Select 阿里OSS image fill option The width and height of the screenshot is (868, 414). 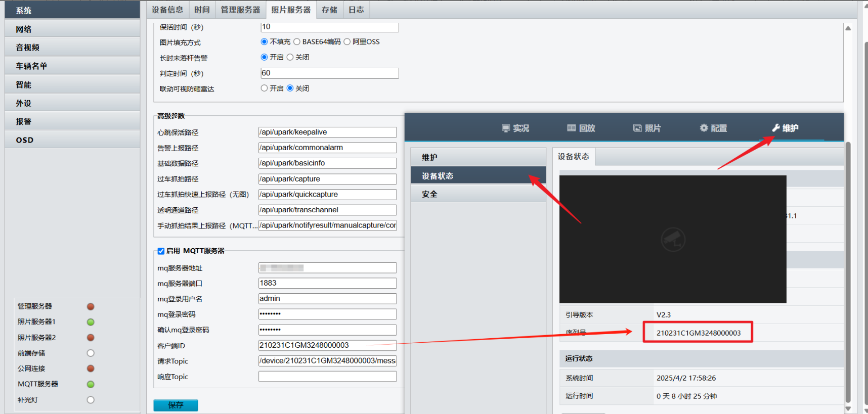(x=347, y=41)
